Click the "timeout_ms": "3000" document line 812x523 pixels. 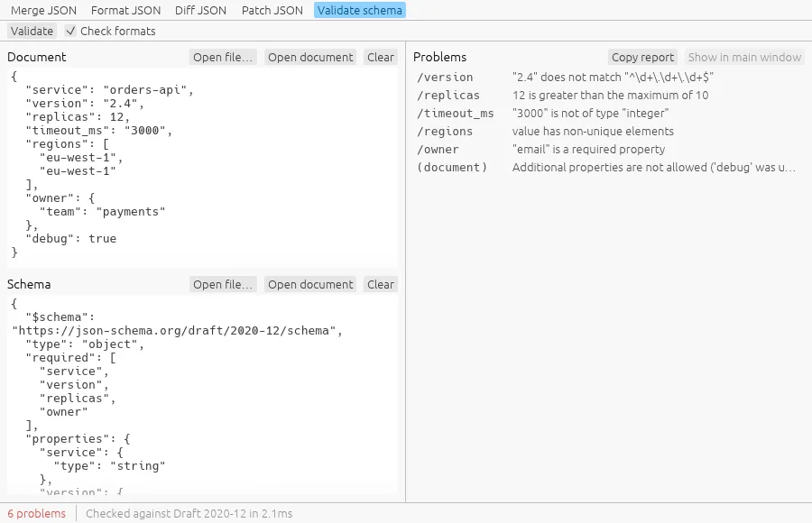[99, 131]
